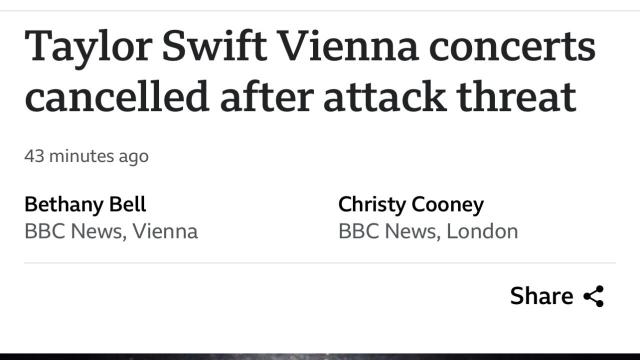Click the word 'concerts' in the headline

[x=512, y=48]
